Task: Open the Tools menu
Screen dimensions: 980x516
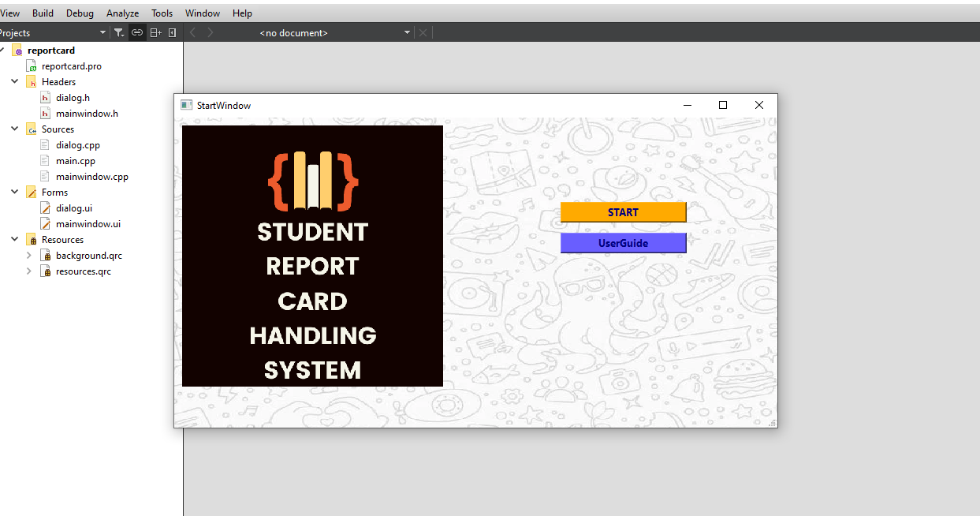Action: pyautogui.click(x=162, y=13)
